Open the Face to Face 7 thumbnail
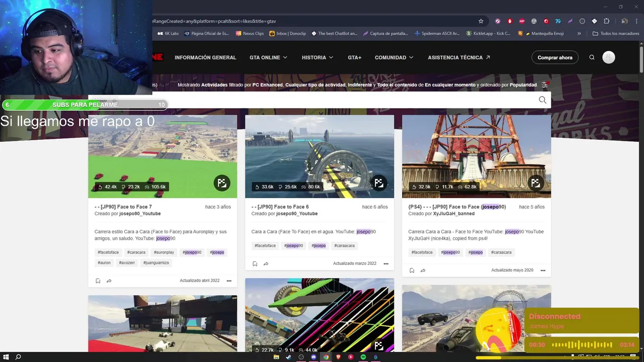This screenshot has width=644, height=362. [163, 156]
